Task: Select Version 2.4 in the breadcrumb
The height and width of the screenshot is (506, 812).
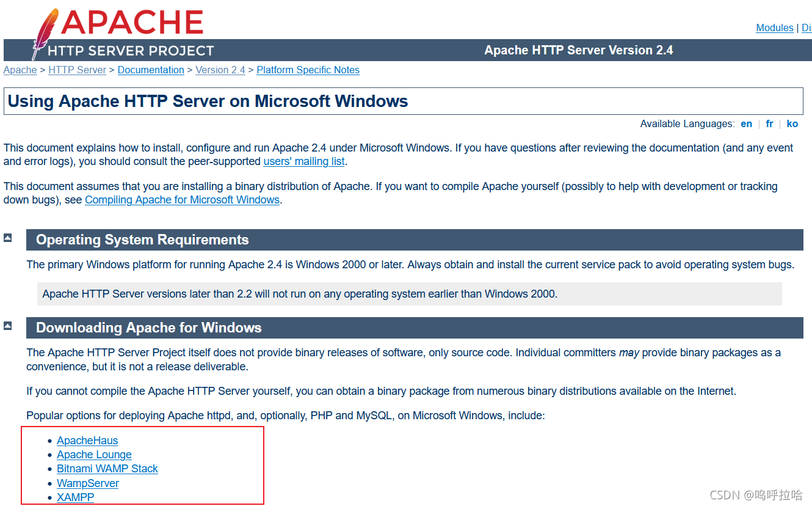Action: pyautogui.click(x=220, y=70)
